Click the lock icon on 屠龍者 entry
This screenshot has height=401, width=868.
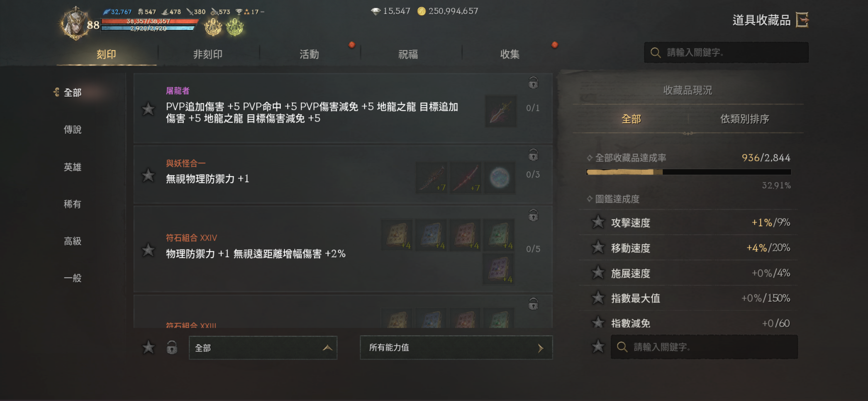point(533,82)
